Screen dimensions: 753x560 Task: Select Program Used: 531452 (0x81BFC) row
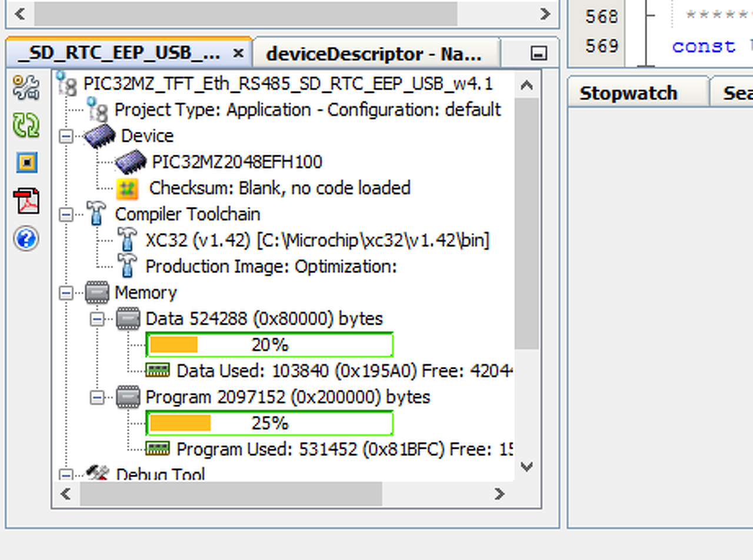(344, 449)
